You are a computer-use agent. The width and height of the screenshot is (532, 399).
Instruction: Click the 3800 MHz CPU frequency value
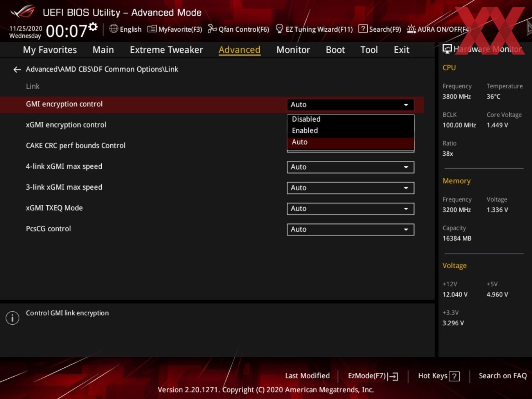pos(457,97)
